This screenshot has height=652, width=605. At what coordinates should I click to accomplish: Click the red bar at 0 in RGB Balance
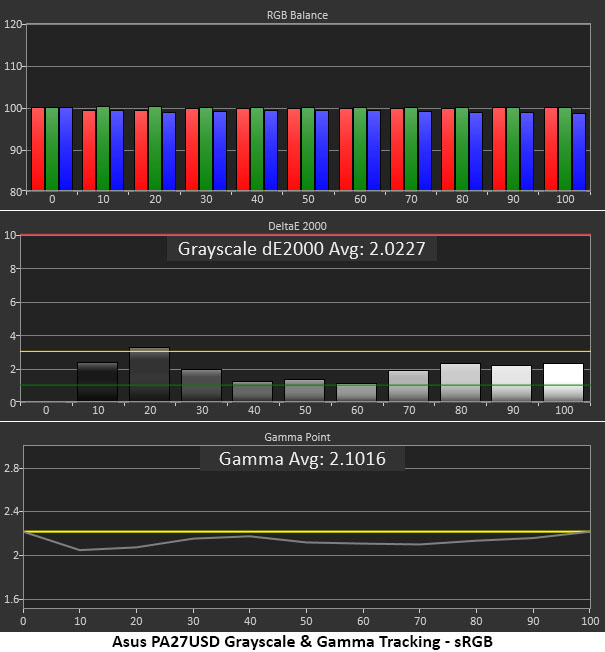click(x=38, y=149)
